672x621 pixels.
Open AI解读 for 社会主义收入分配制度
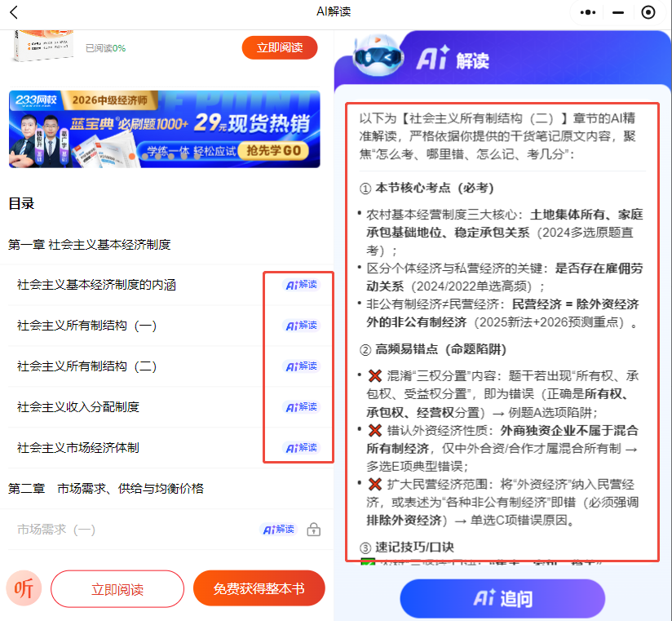[301, 407]
